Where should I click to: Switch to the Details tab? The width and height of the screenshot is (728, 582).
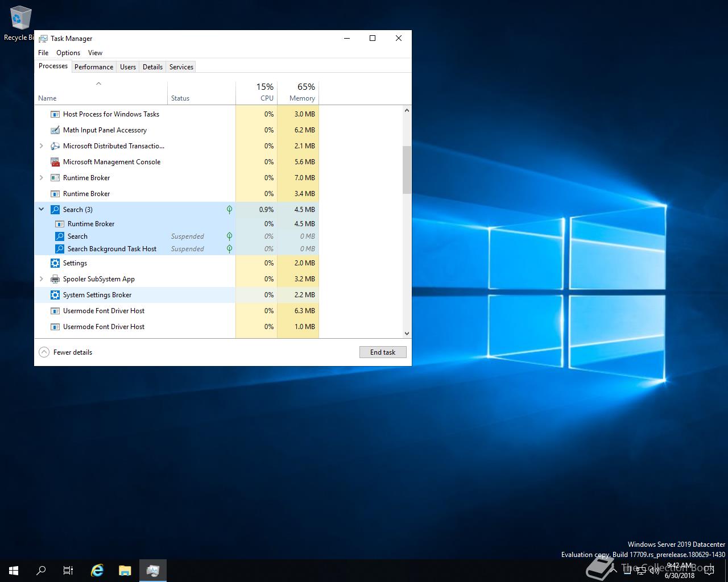point(152,67)
